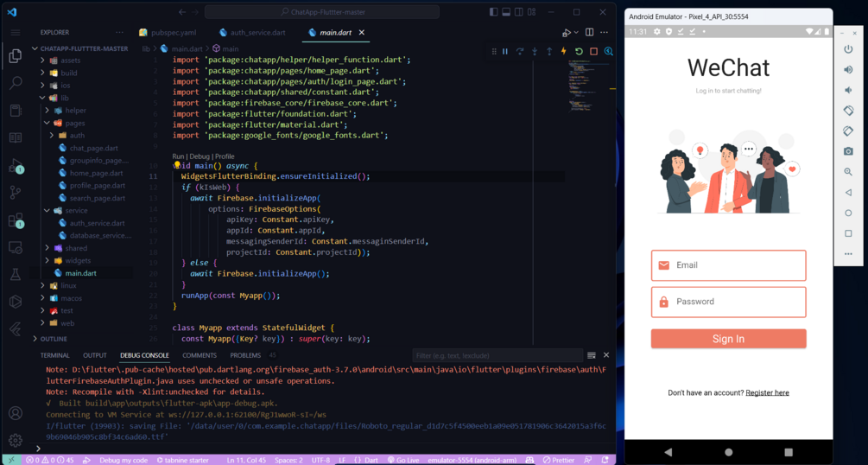
Task: Click the Register here link
Action: tap(767, 393)
